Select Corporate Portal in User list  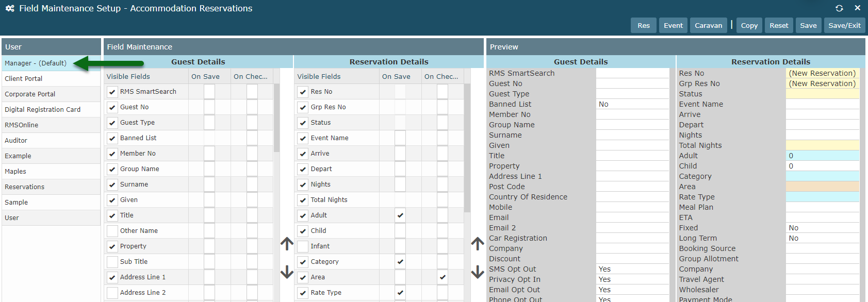click(x=51, y=94)
